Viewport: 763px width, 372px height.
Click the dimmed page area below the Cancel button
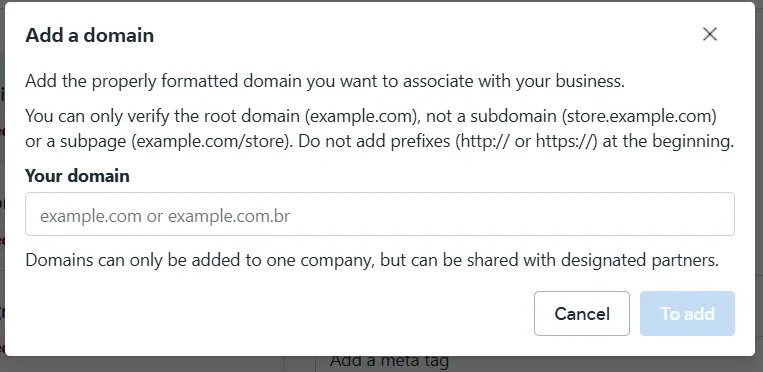581,364
